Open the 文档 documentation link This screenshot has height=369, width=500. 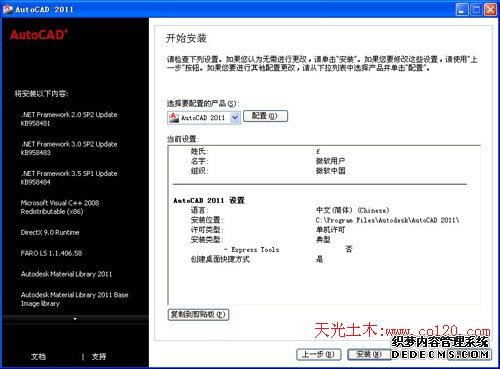click(38, 357)
